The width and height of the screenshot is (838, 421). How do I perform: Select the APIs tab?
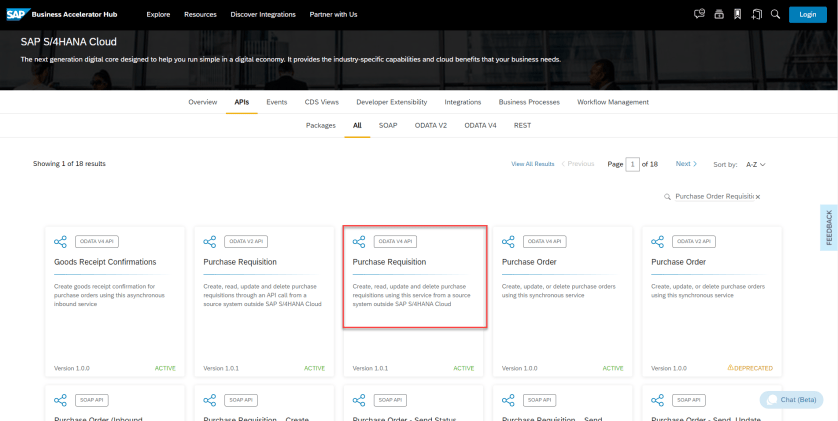pos(242,102)
